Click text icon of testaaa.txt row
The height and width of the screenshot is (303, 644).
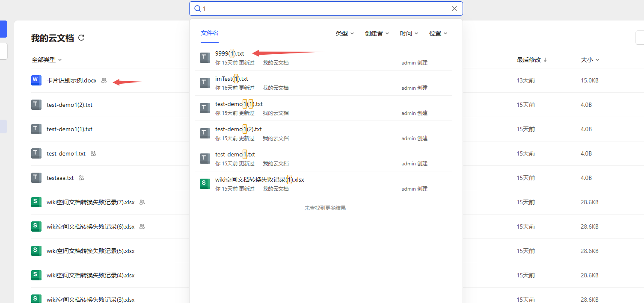tap(36, 178)
